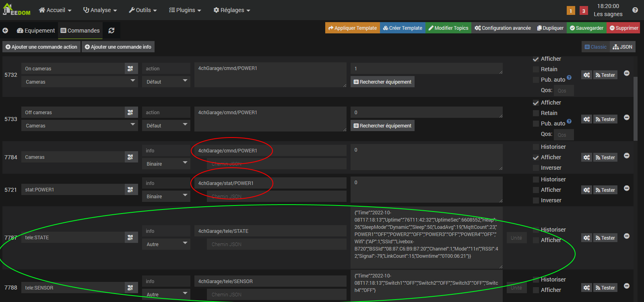This screenshot has height=302, width=644.
Task: Toggle Historiser checkbox for Cameras info command
Action: pyautogui.click(x=536, y=147)
